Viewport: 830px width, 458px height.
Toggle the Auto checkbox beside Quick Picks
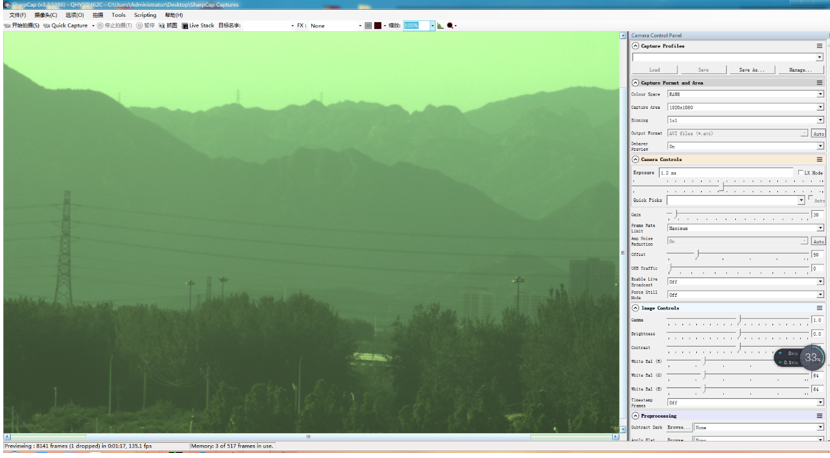point(811,198)
